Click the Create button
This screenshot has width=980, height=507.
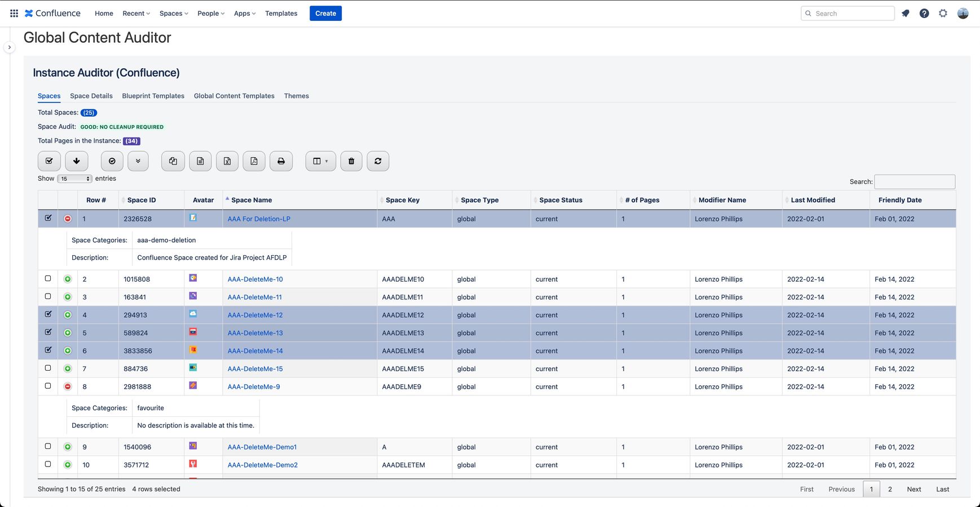(326, 14)
